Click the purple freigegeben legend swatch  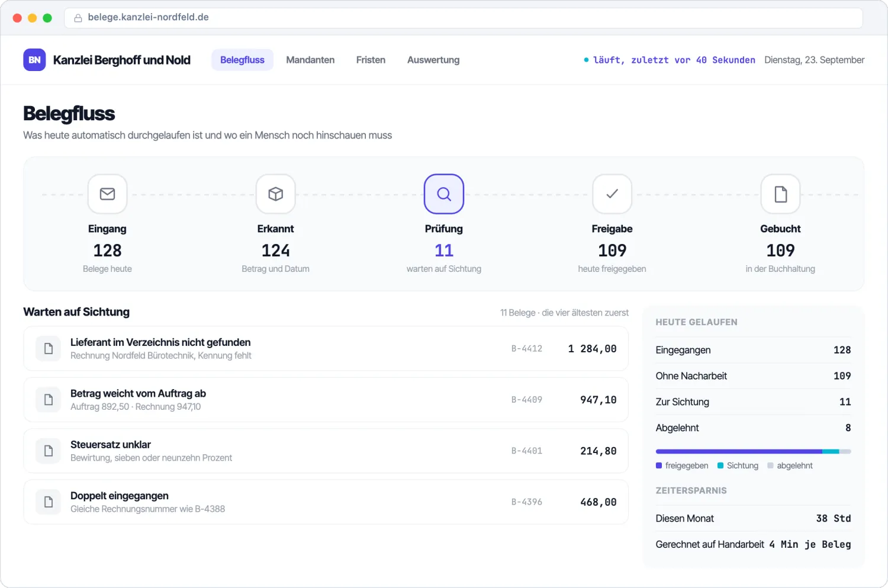point(659,465)
